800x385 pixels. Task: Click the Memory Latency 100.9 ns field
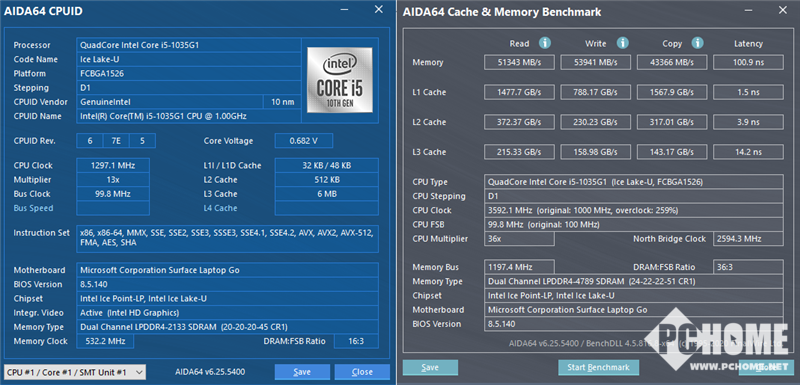coord(748,62)
